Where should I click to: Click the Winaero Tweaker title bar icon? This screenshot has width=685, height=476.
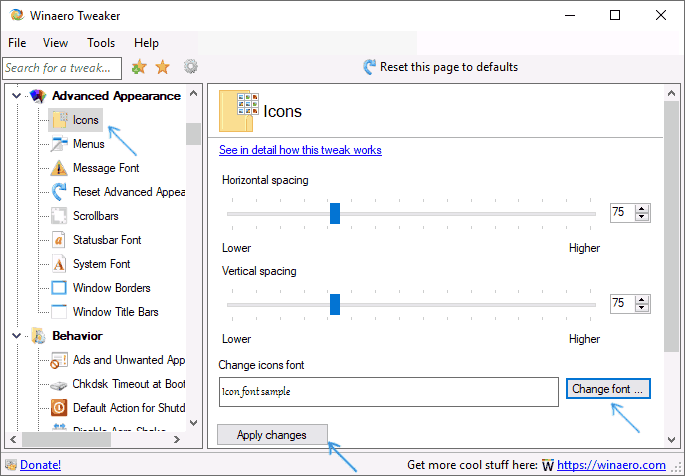17,15
